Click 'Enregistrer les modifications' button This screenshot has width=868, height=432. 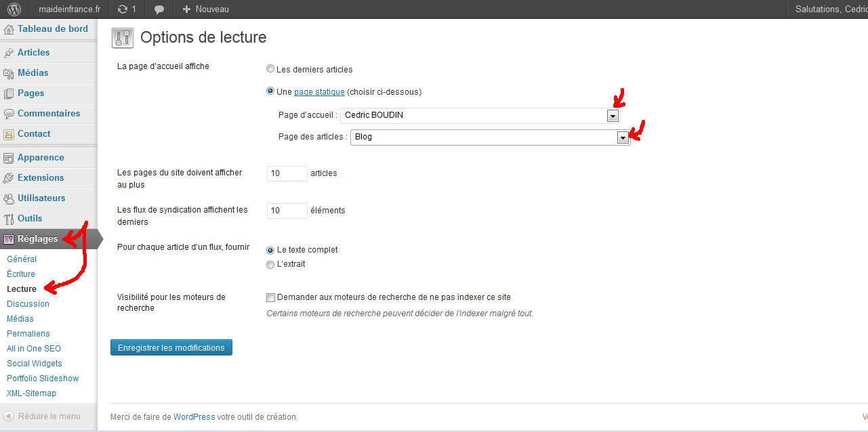point(171,348)
